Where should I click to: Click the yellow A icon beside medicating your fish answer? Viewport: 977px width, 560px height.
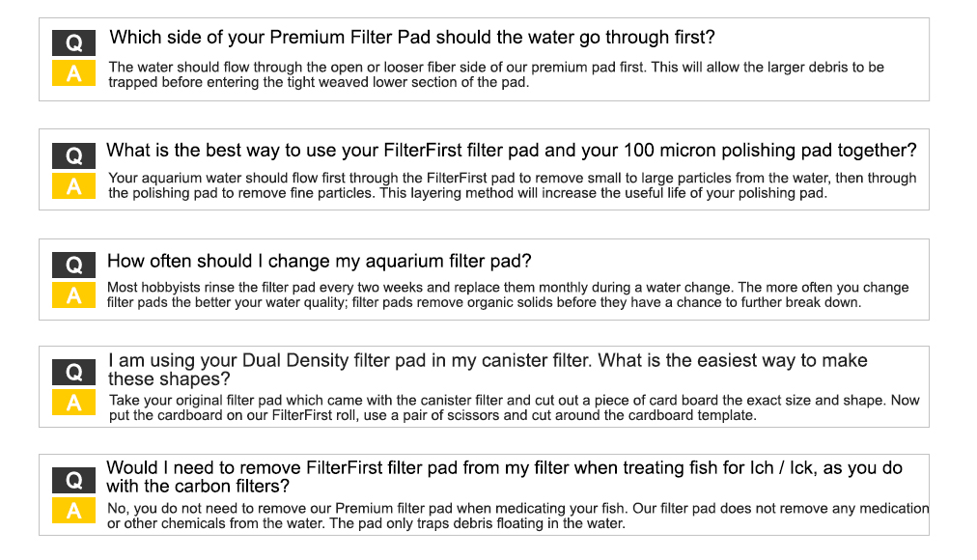pyautogui.click(x=73, y=510)
